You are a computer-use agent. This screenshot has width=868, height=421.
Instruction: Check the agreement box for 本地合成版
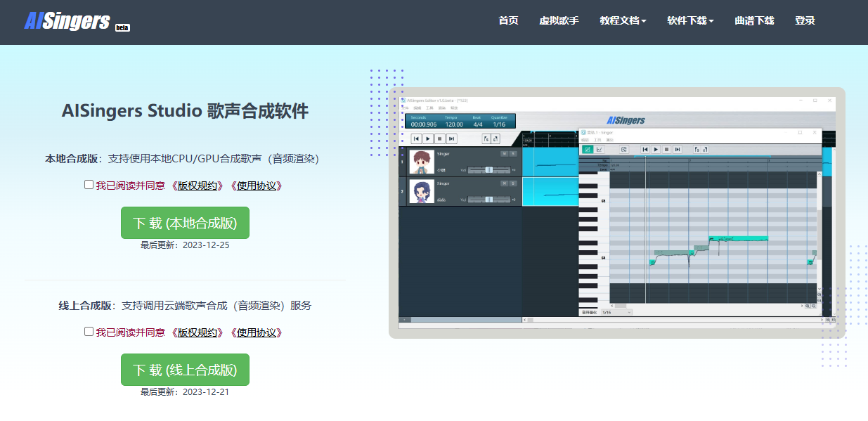point(89,185)
